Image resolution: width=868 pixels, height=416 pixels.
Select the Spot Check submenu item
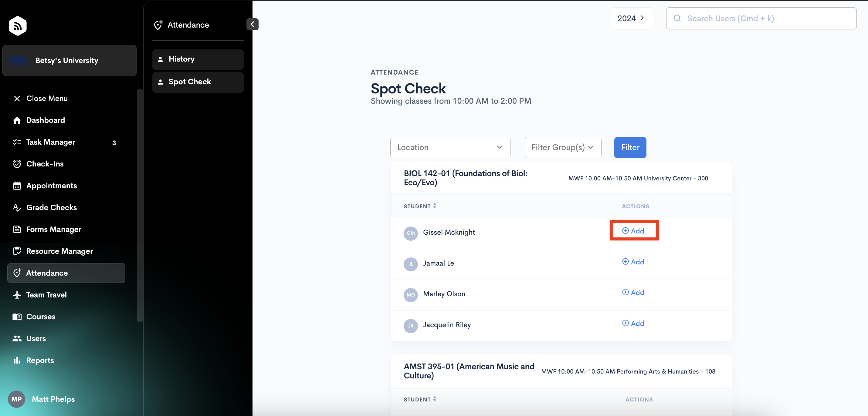coord(198,82)
